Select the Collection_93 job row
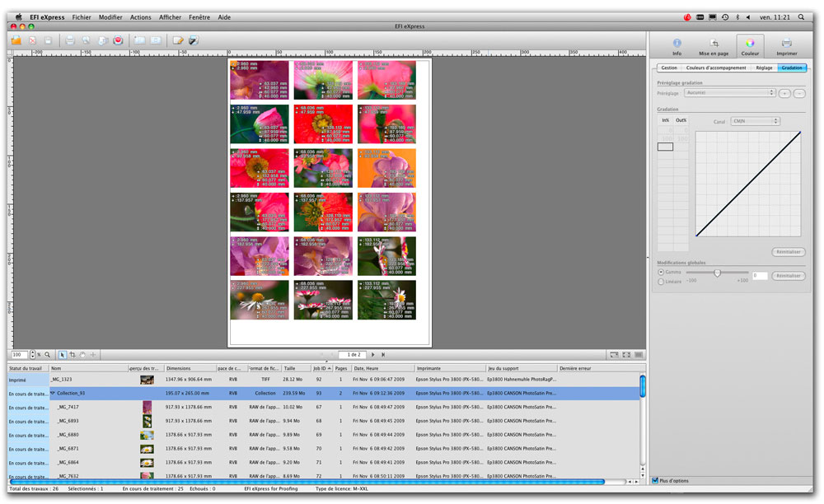The height and width of the screenshot is (504, 824). (324, 393)
